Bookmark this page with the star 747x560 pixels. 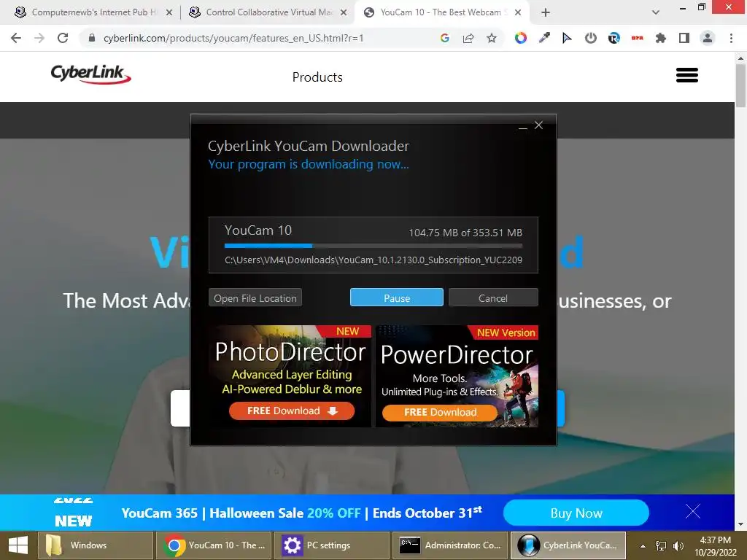[492, 38]
